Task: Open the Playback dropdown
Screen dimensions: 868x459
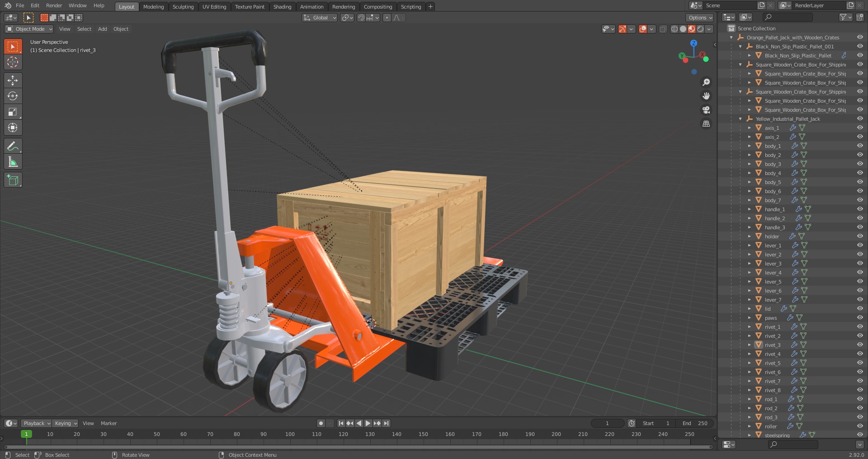Action: click(36, 423)
